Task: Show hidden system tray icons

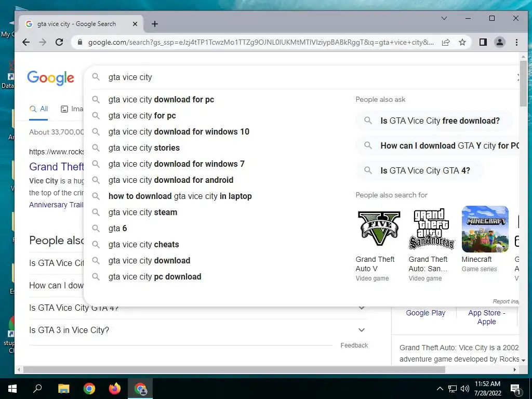Action: [x=440, y=389]
